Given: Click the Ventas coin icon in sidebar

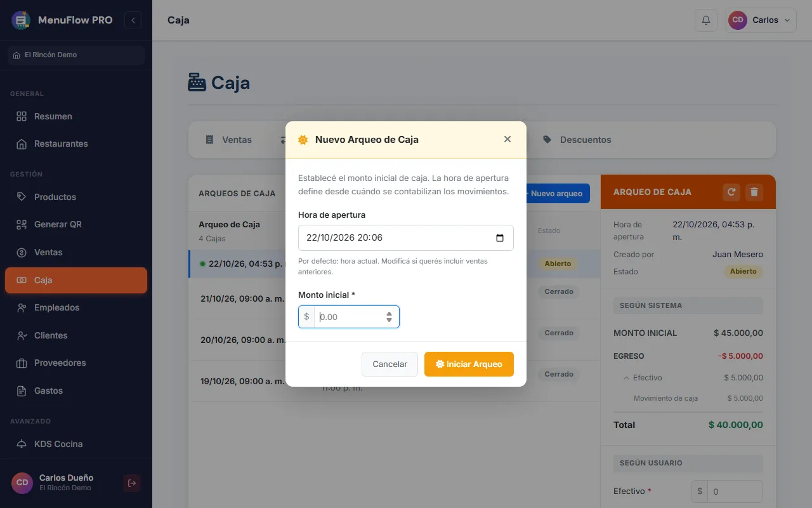Looking at the screenshot, I should click(22, 252).
